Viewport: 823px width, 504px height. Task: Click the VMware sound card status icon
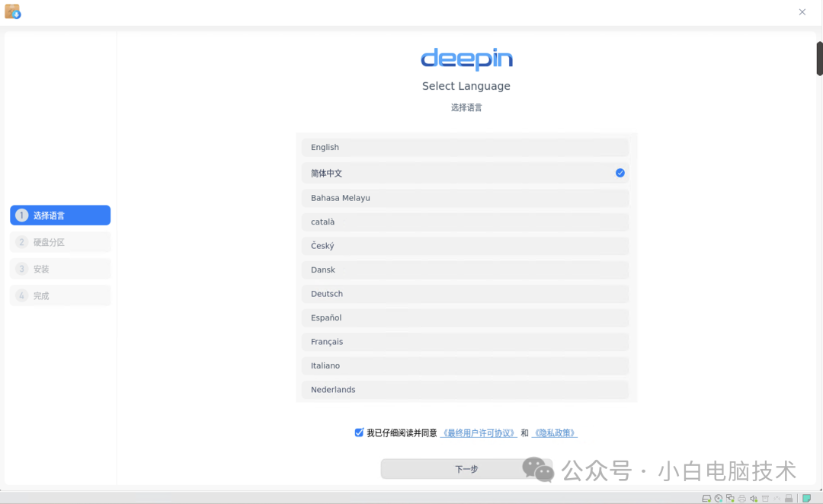(754, 498)
